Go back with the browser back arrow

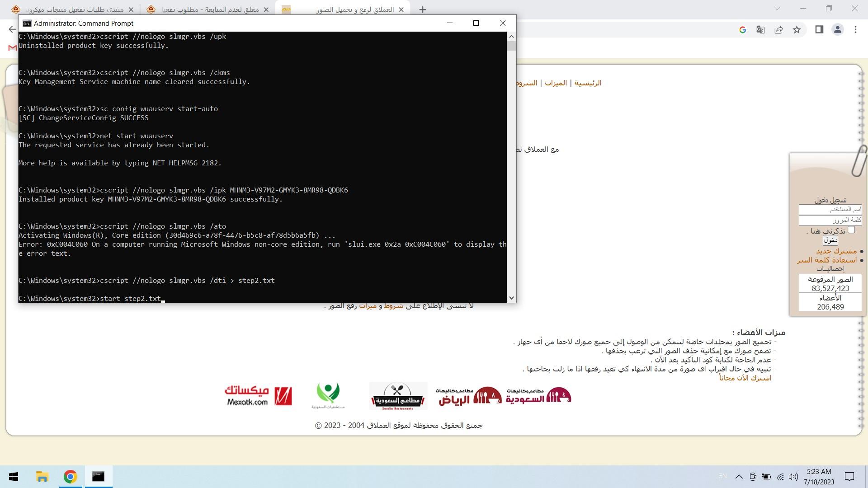12,30
